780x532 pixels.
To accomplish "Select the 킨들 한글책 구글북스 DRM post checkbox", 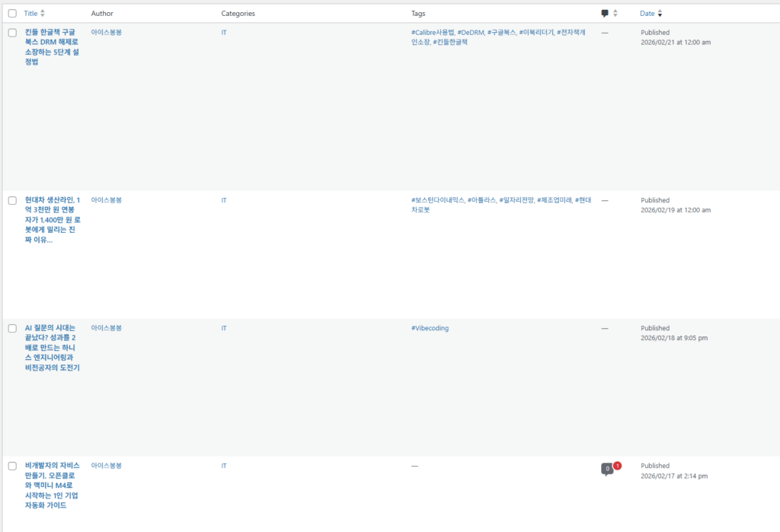I will [x=12, y=33].
